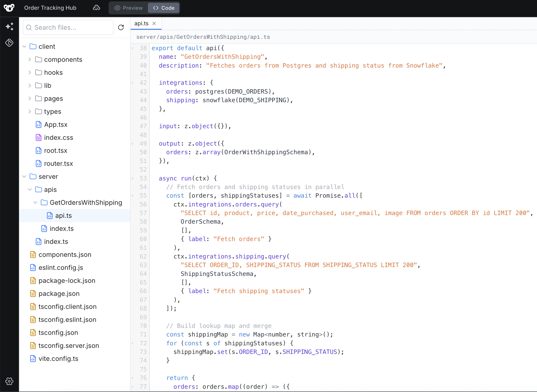Toggle the Code view
This screenshot has height=392, width=537.
163,8
